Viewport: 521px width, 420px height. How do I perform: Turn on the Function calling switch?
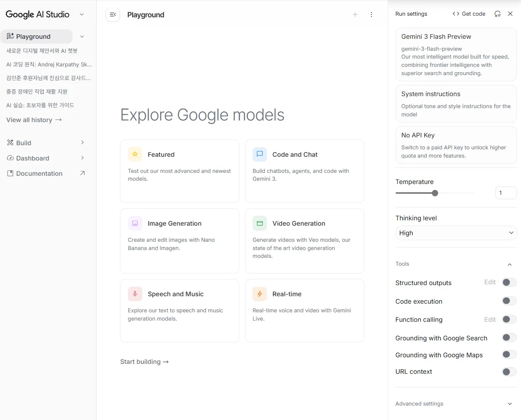pyautogui.click(x=509, y=320)
